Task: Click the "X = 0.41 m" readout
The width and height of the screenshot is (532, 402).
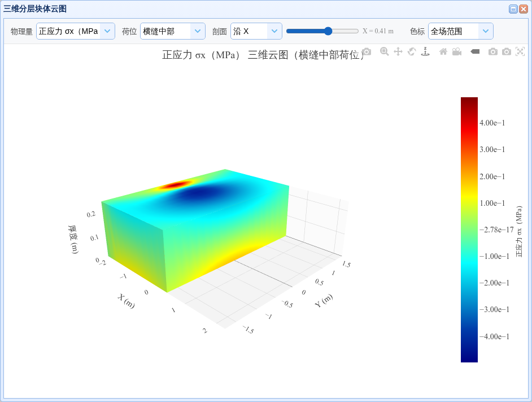Action: pyautogui.click(x=378, y=31)
